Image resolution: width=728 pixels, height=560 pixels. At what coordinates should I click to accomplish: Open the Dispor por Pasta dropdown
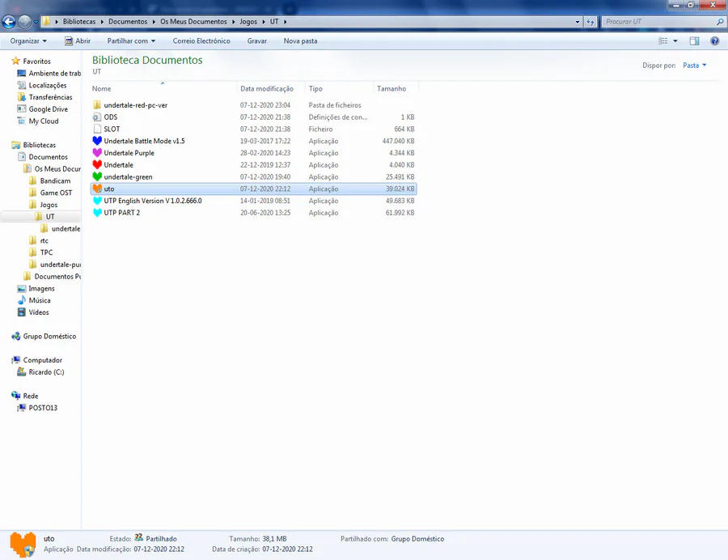[x=695, y=65]
